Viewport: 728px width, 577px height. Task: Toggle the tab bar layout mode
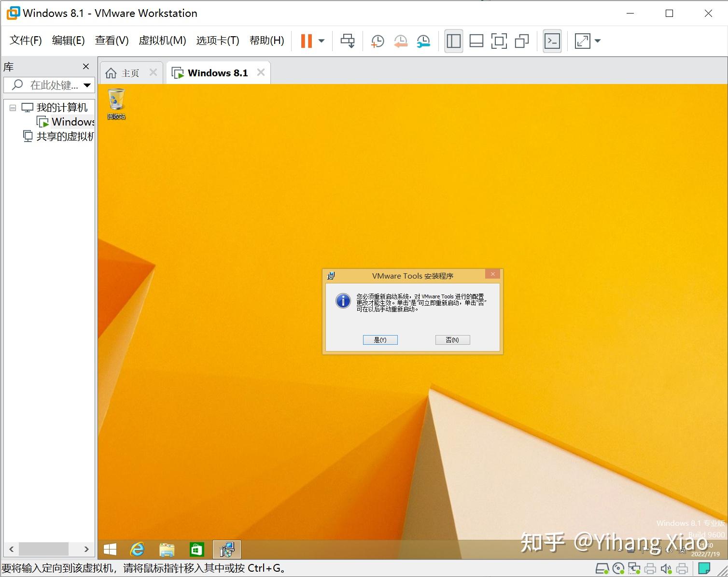coord(522,41)
